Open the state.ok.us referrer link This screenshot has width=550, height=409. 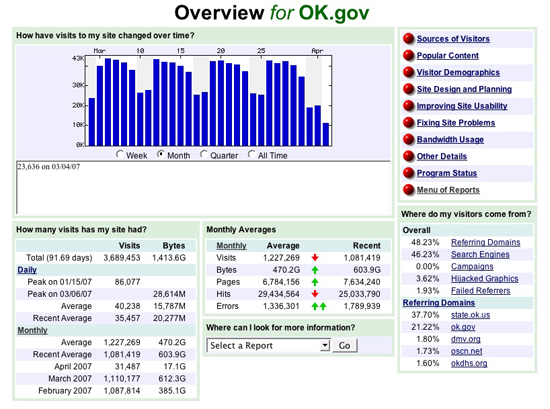[470, 315]
